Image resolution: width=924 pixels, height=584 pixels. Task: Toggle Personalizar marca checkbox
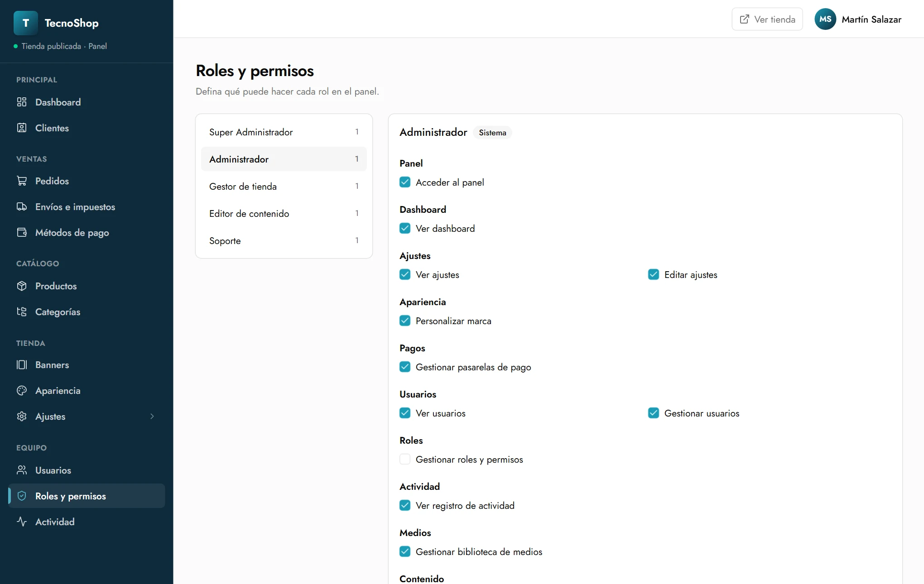pos(405,321)
